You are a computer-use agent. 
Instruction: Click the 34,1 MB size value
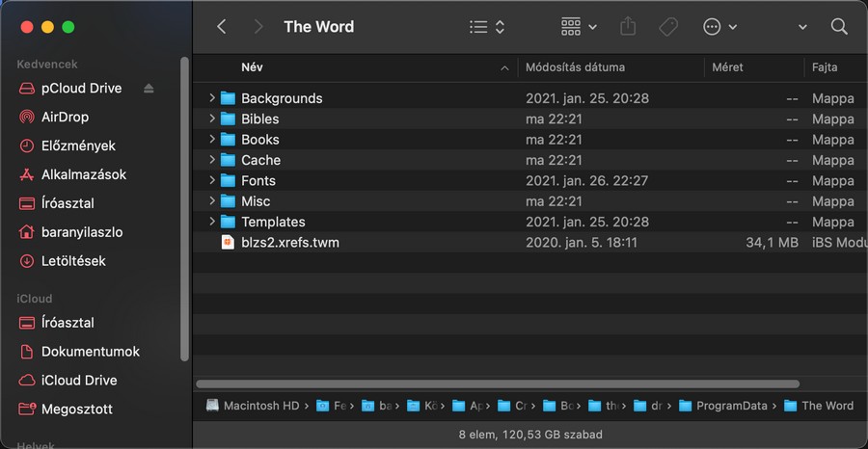click(772, 242)
